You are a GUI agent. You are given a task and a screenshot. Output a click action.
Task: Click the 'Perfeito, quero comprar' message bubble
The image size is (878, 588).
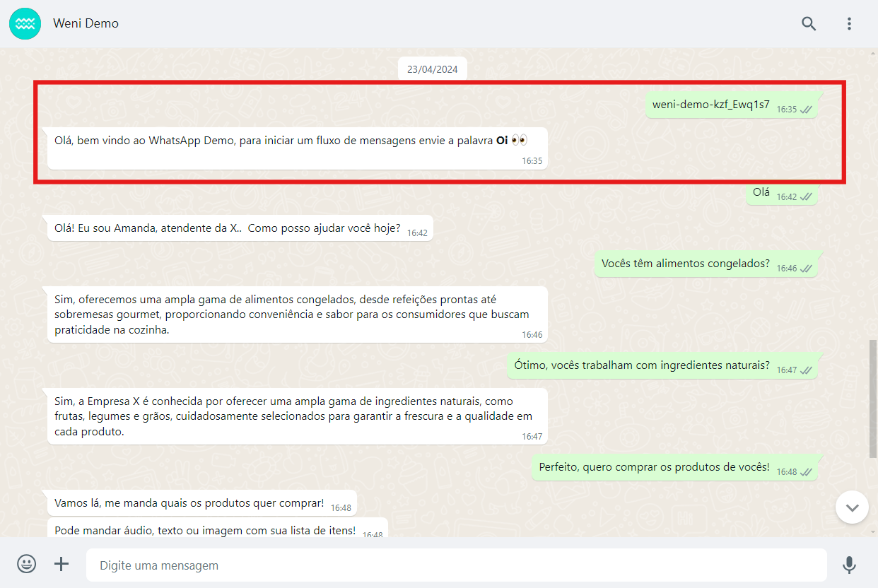[654, 467]
